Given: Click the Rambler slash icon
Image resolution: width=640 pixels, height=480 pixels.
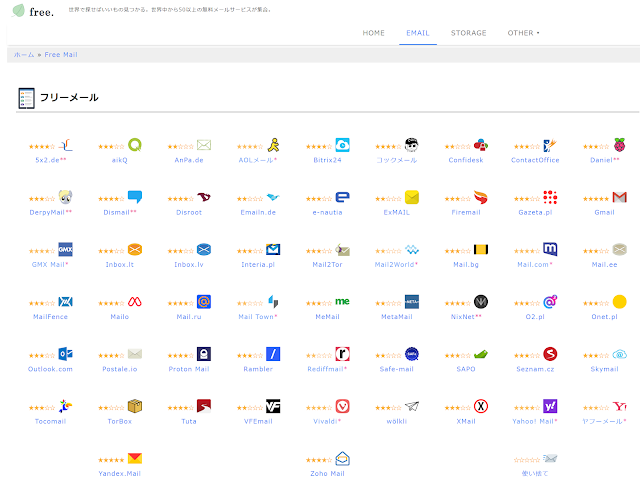Looking at the screenshot, I should pos(273,354).
